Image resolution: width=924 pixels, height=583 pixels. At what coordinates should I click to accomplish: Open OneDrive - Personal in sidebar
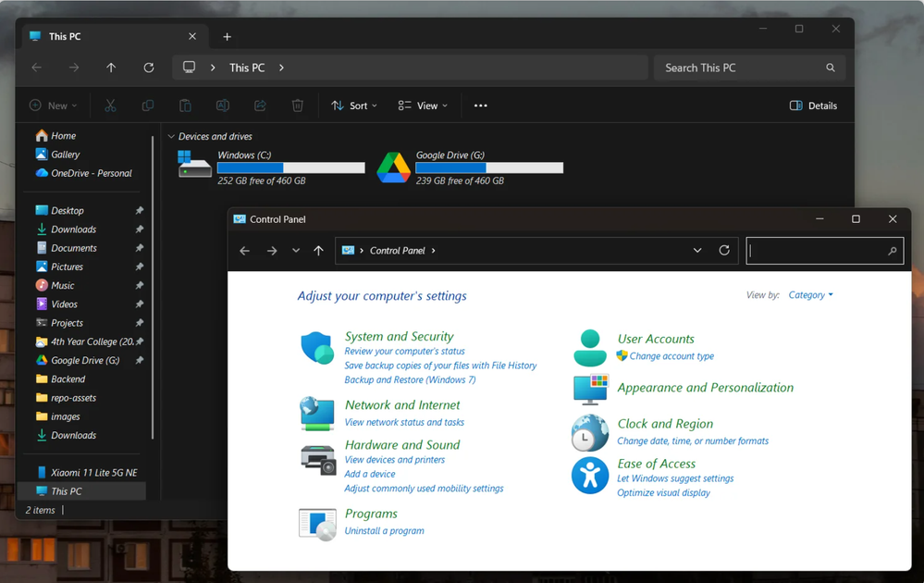[x=83, y=173]
